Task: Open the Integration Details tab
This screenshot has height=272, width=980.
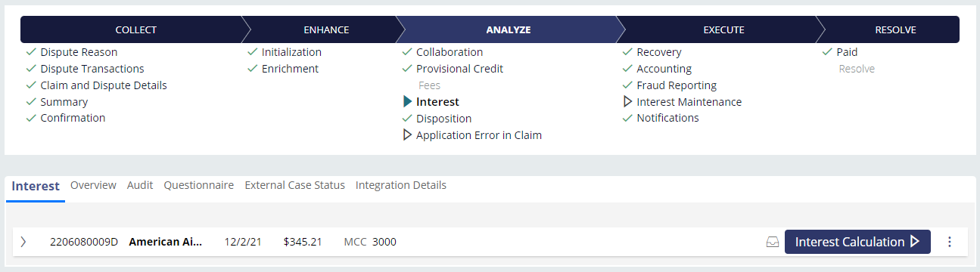Action: 401,185
